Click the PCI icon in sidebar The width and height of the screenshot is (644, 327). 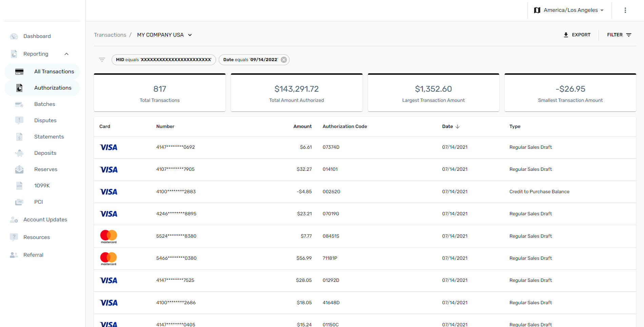(x=19, y=202)
